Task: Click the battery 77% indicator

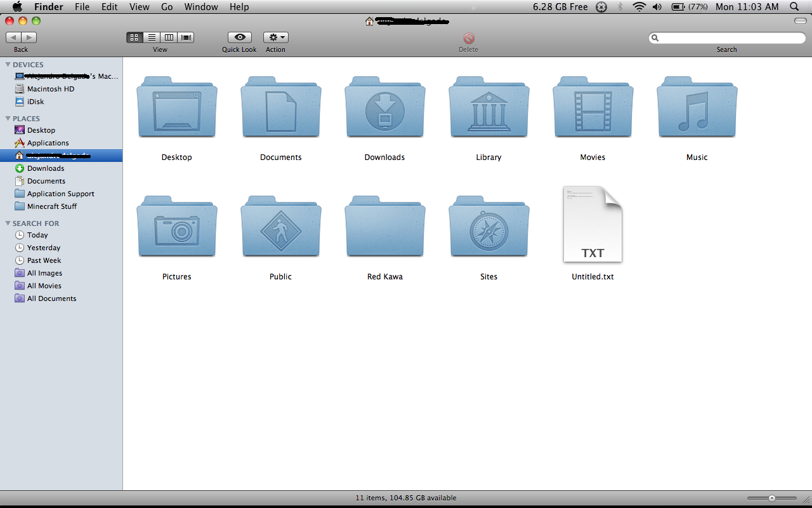Action: (x=690, y=6)
